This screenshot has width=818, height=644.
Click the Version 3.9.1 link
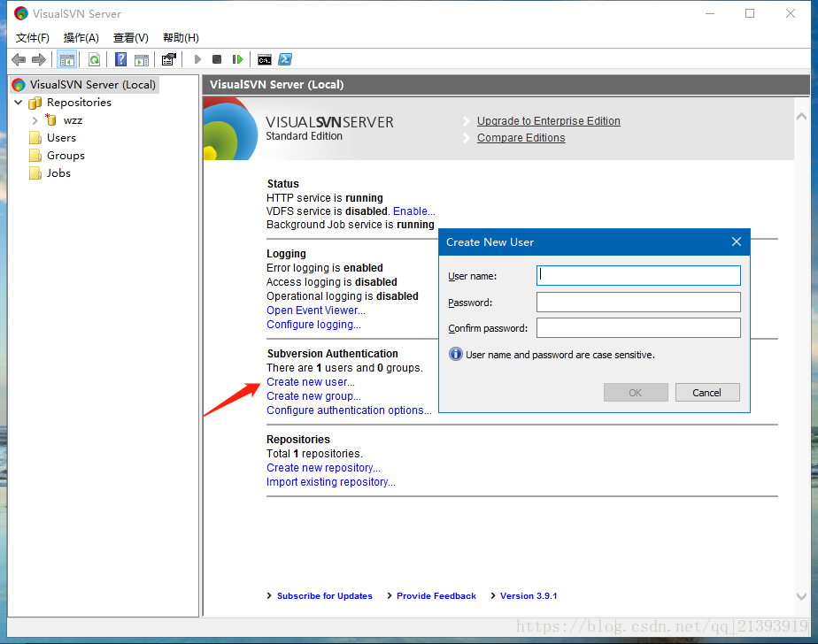pos(529,596)
